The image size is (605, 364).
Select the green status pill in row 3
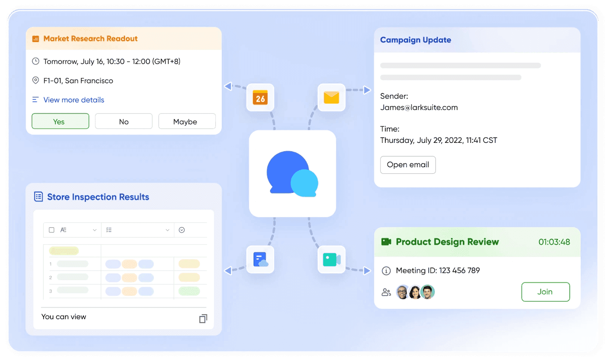189,291
